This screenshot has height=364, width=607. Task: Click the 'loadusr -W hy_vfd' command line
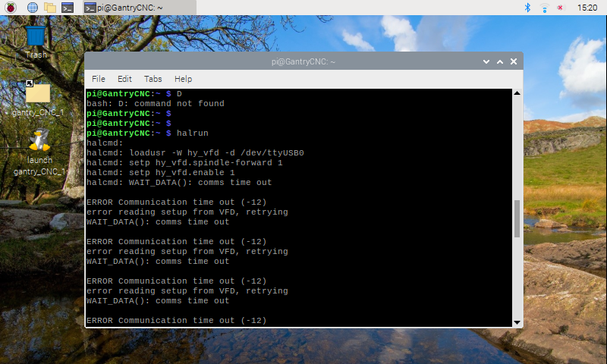point(195,152)
